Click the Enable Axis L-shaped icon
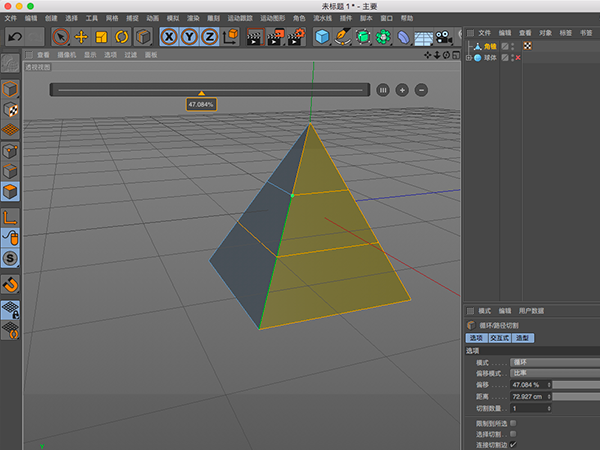Screen dimensions: 600x450 (10, 218)
